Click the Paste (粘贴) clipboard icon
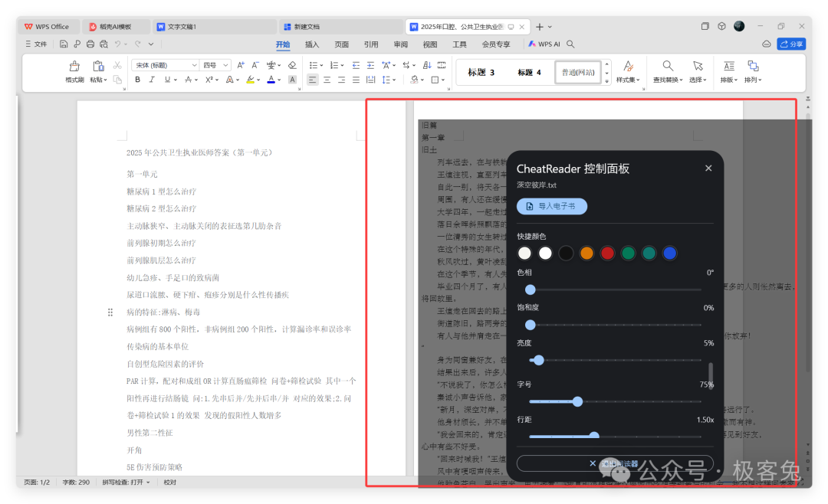The width and height of the screenshot is (828, 504). (x=98, y=66)
